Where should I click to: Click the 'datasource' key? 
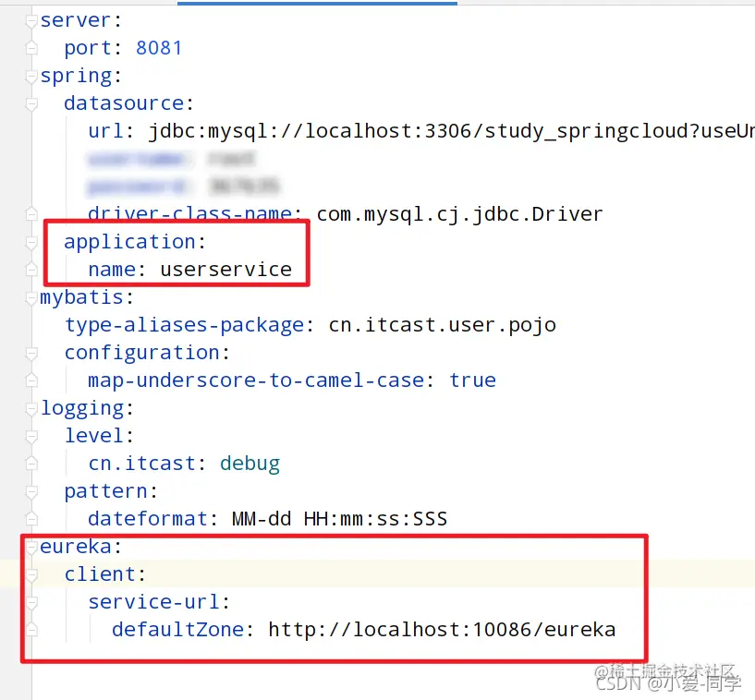[x=124, y=103]
